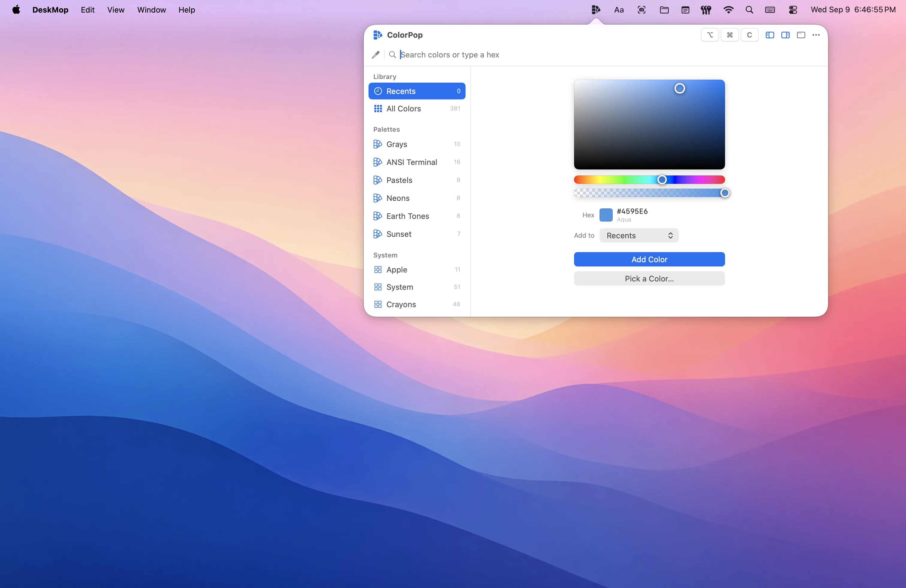
Task: Click the keyboard input menu bar icon
Action: pos(770,10)
